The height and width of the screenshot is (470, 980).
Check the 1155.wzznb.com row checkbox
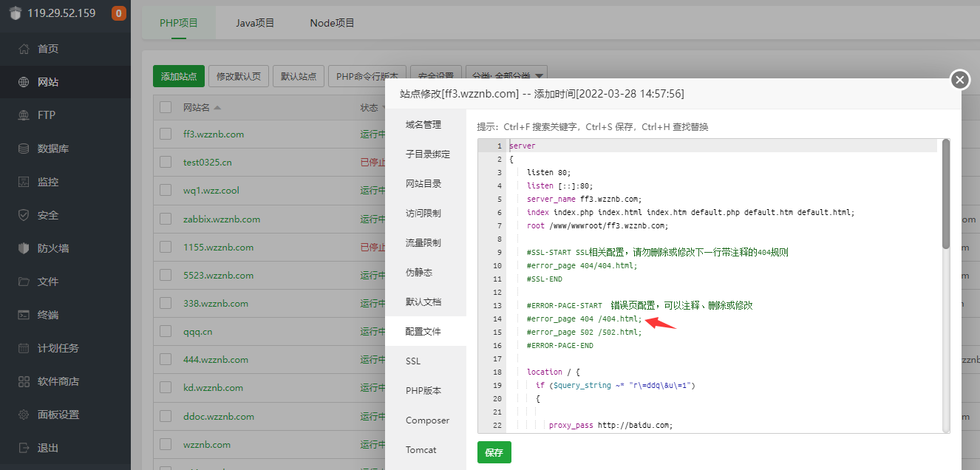tap(166, 247)
